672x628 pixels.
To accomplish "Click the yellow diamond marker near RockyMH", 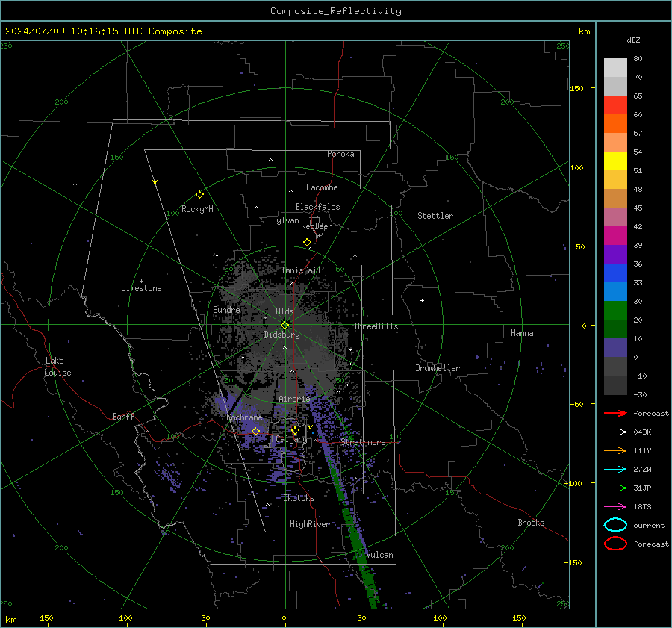I will click(x=199, y=195).
